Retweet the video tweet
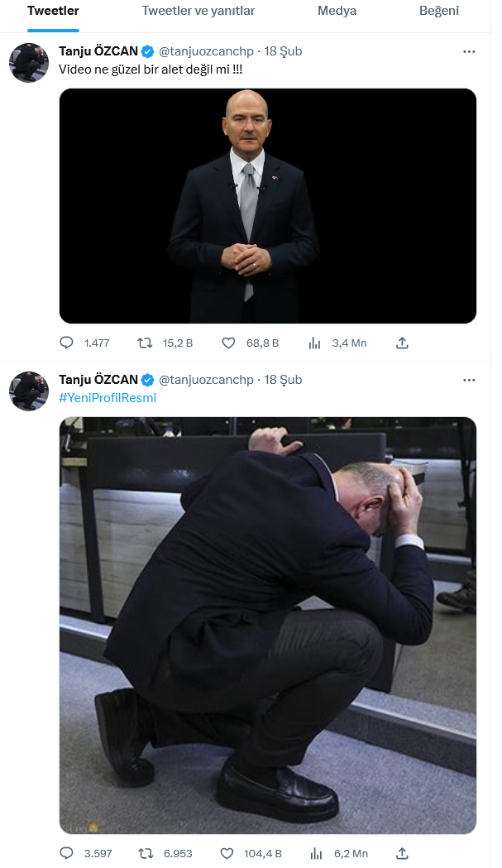Screen dimensions: 502x868 click(145, 343)
